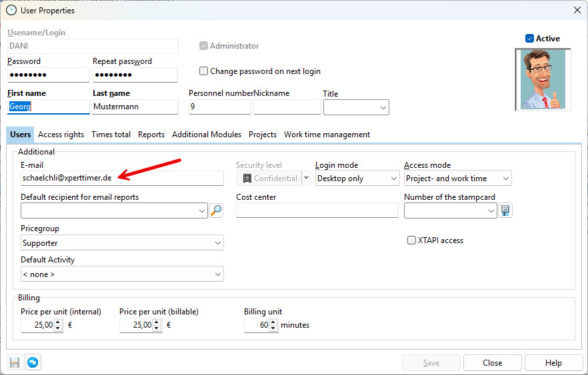The image size is (588, 375).
Task: Click the user avatar picture
Action: (543, 79)
